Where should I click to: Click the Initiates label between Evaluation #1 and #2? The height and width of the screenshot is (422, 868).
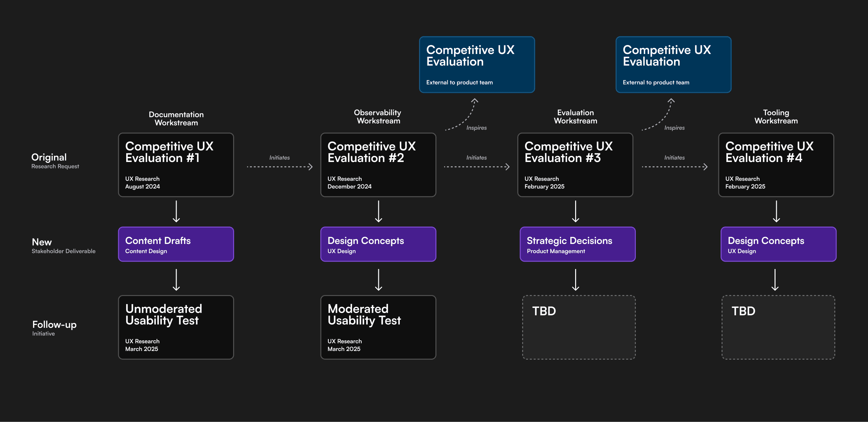279,157
